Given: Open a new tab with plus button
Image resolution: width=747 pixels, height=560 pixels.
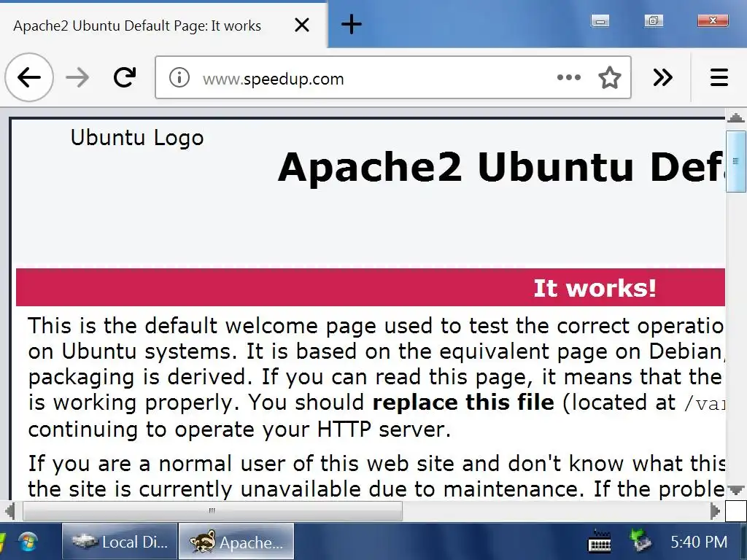Looking at the screenshot, I should click(352, 24).
